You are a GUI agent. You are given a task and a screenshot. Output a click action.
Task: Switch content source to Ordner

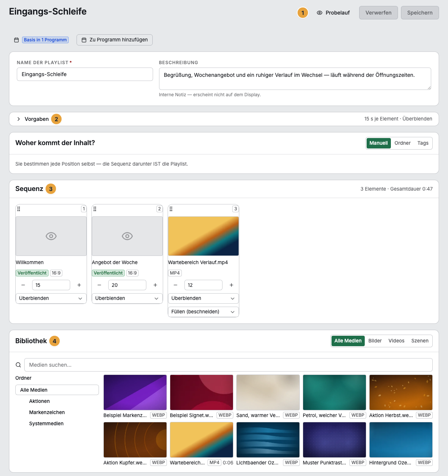click(402, 143)
